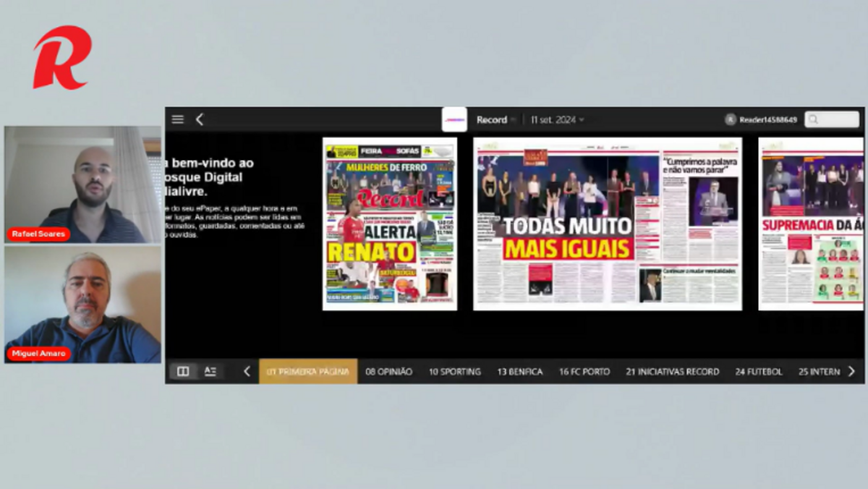Click the search magnifier icon
The height and width of the screenshot is (489, 868).
click(x=814, y=119)
